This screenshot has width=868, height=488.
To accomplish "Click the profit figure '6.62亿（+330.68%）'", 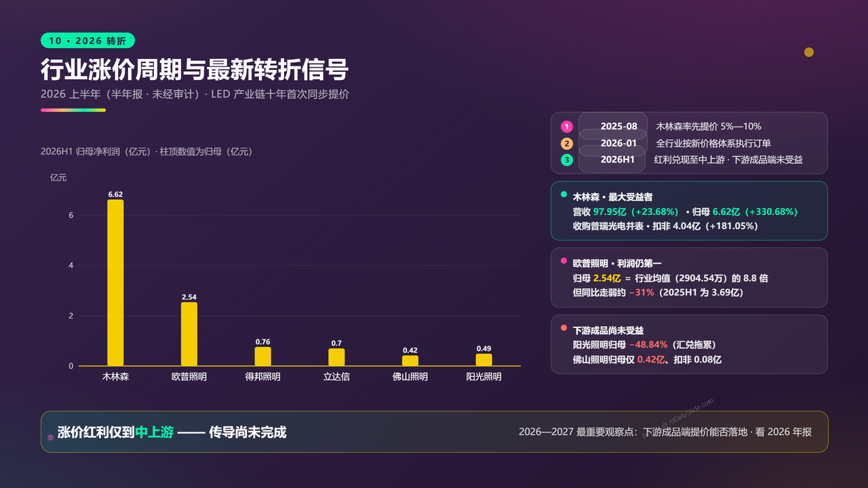I will pyautogui.click(x=755, y=212).
